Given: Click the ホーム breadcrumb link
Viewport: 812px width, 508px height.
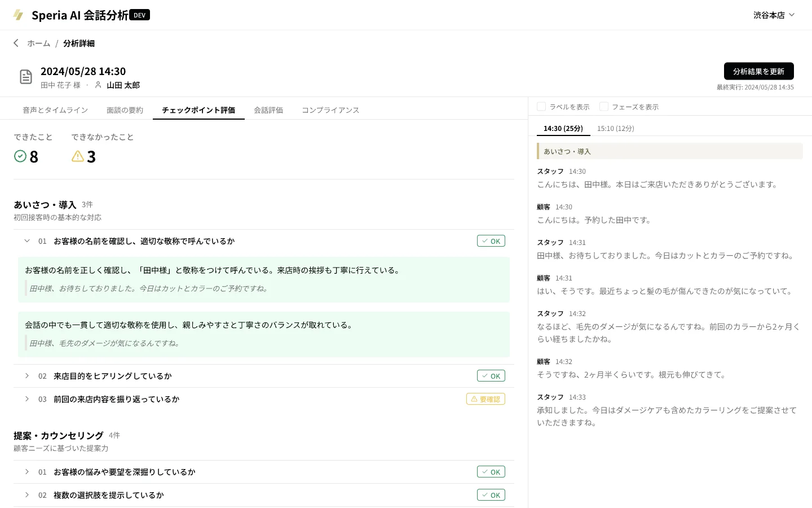Looking at the screenshot, I should pyautogui.click(x=39, y=43).
